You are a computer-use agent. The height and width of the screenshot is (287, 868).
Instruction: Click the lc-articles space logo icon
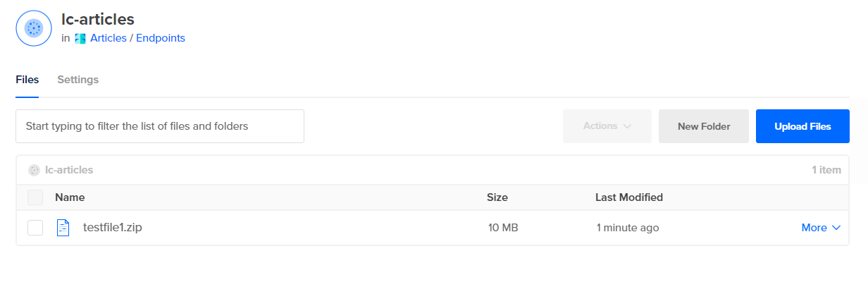coord(33,28)
